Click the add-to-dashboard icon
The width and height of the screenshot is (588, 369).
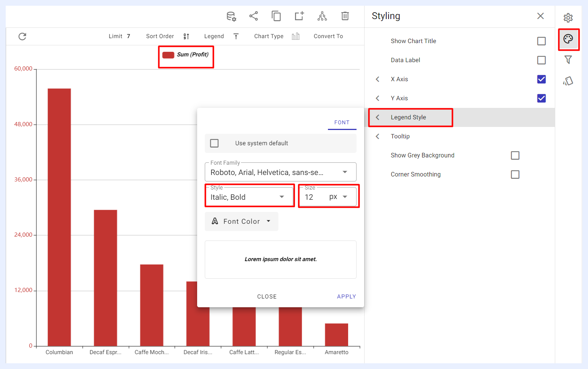click(x=299, y=16)
